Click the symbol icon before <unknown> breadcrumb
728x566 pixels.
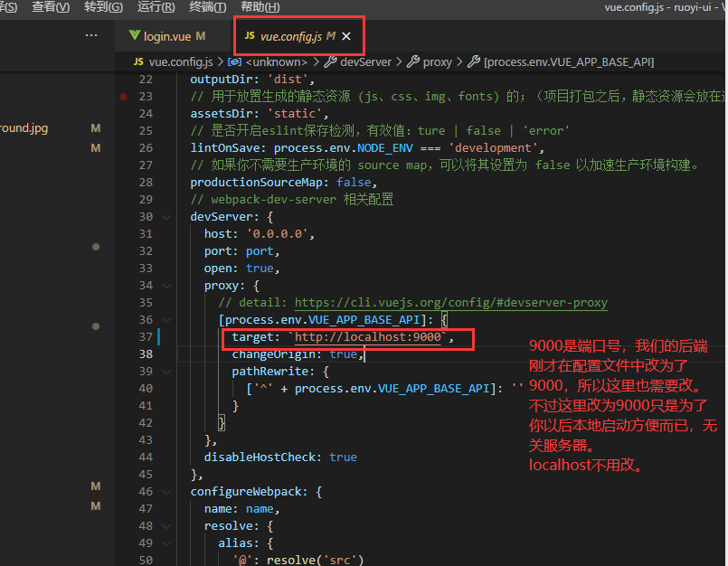tap(234, 61)
